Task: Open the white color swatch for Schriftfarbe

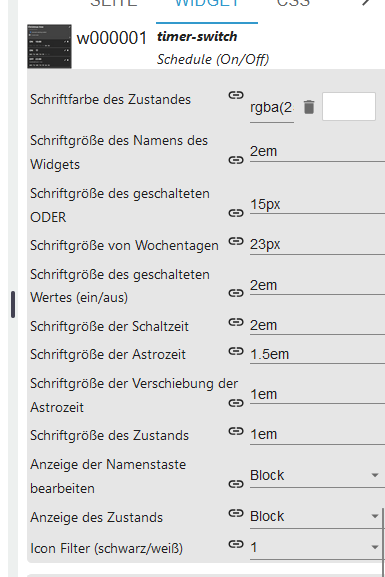Action: coord(349,107)
